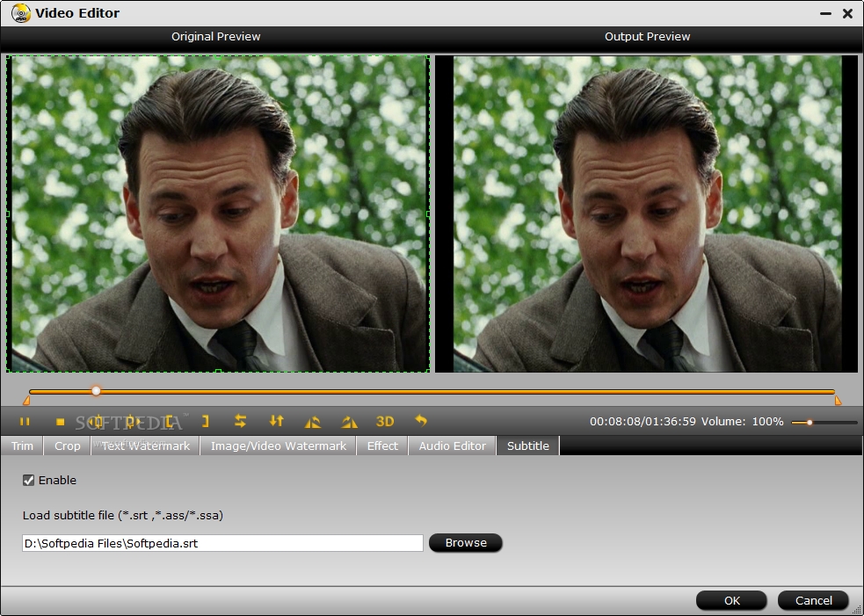The image size is (864, 616).
Task: Open the Text Watermark tab
Action: (146, 446)
